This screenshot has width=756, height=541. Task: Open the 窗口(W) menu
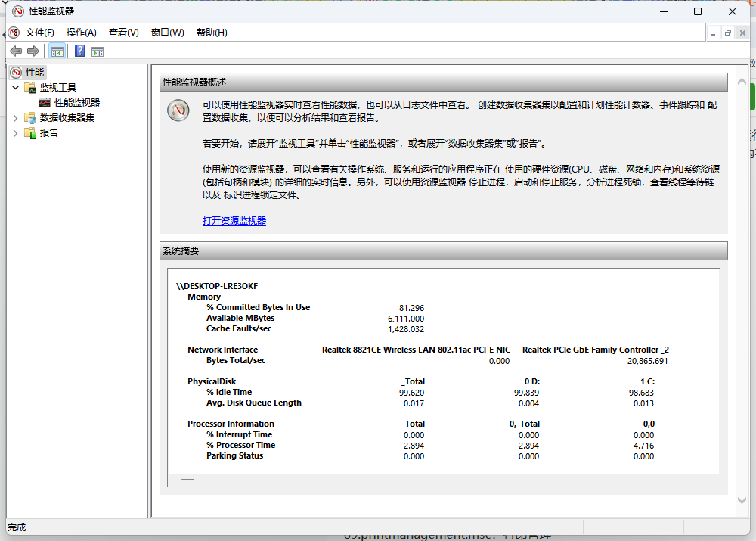coord(168,33)
